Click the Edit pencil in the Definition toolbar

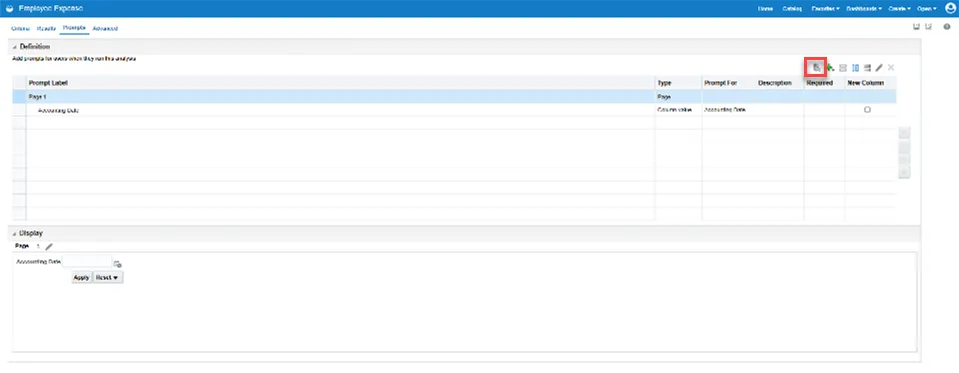(x=879, y=67)
